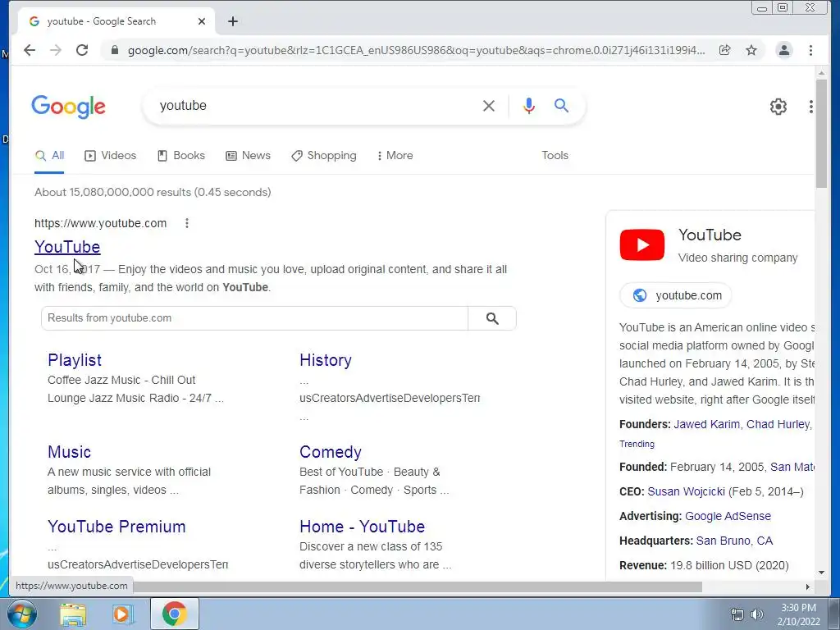Click the vertical scrollbar thumb
840x630 pixels.
click(x=821, y=133)
